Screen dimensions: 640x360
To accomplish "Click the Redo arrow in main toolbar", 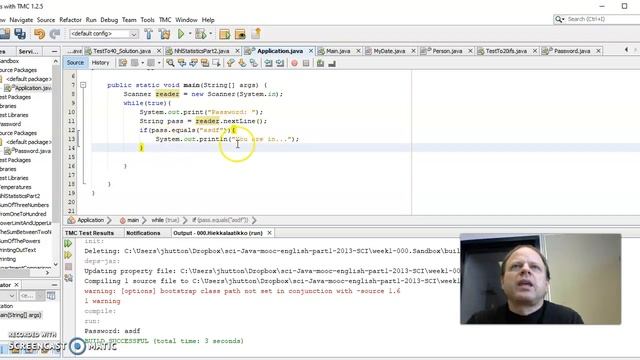I will tap(55, 34).
